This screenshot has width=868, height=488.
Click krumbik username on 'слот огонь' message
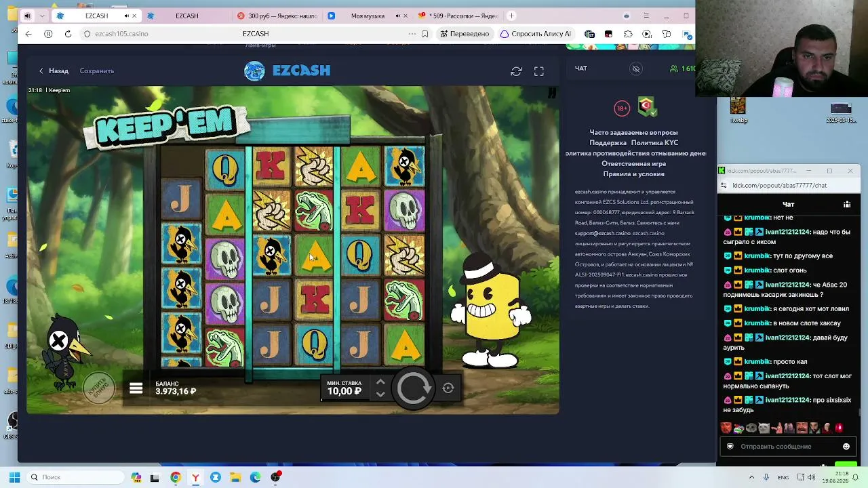757,270
